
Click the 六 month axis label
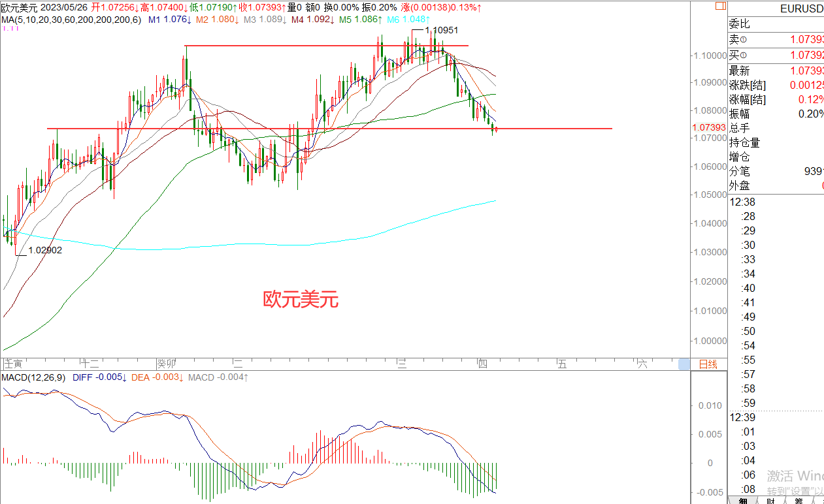coord(642,364)
